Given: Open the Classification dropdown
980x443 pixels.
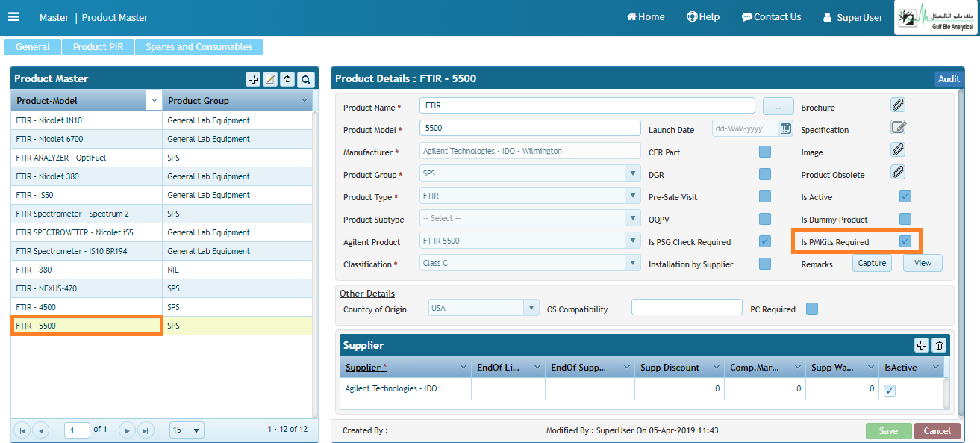Looking at the screenshot, I should 634,263.
